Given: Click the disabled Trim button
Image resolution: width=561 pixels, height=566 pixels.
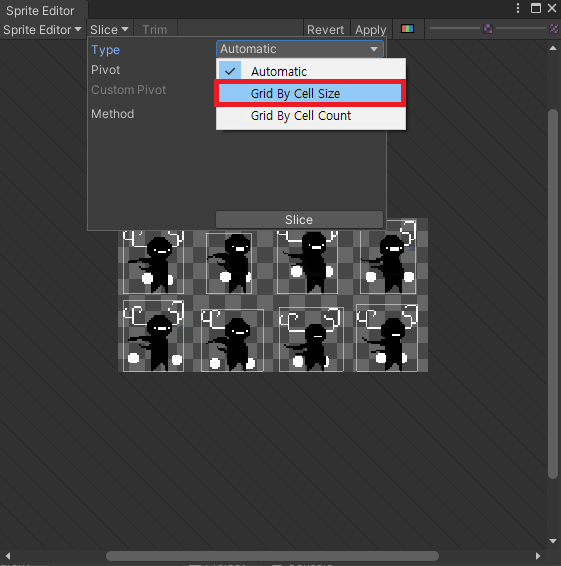Looking at the screenshot, I should 155,29.
